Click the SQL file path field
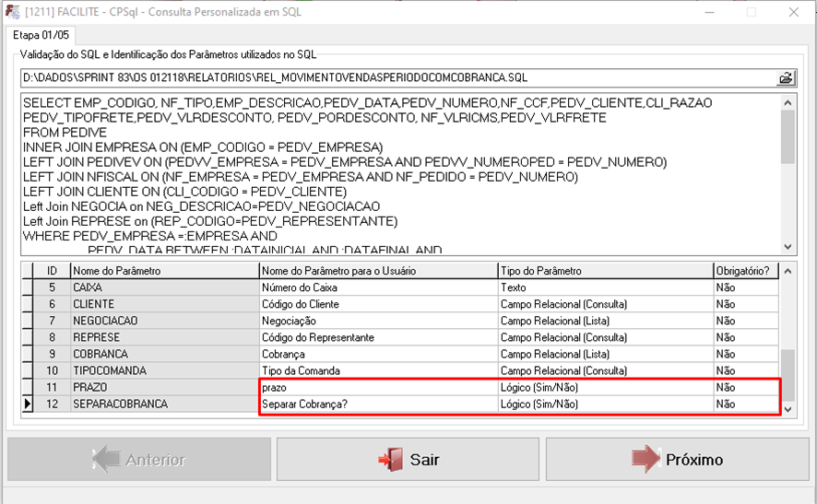Screen dimensions: 817x504 coord(397,78)
